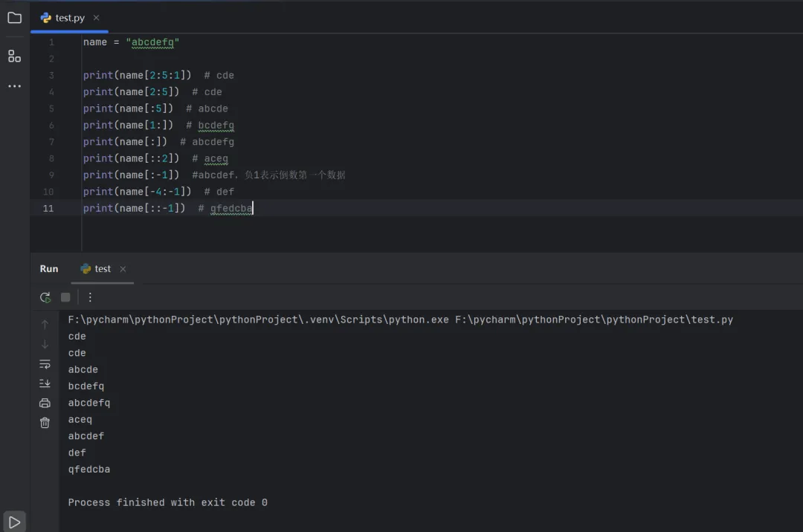Stop the running process

[x=65, y=297]
